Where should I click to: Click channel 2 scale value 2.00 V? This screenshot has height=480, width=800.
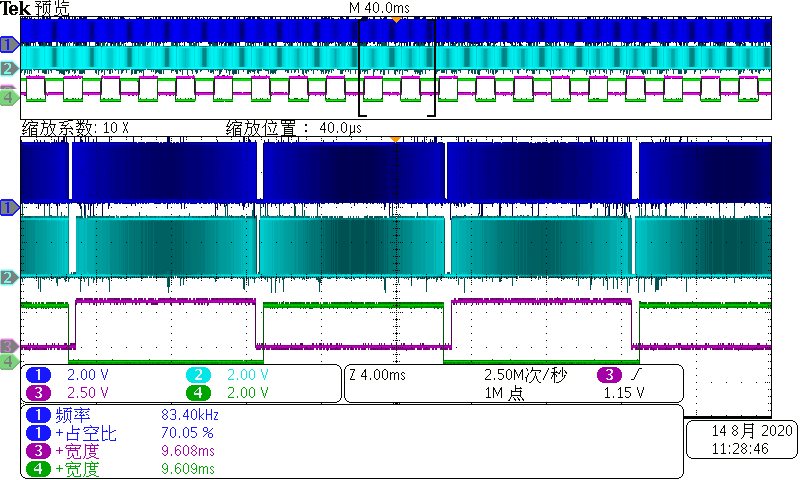click(x=247, y=375)
